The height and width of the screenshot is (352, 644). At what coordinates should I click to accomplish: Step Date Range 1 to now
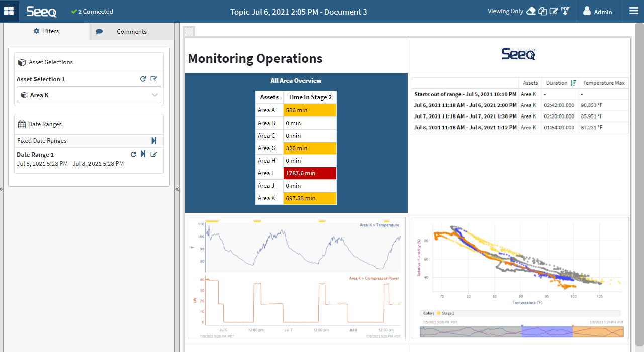pyautogui.click(x=143, y=154)
